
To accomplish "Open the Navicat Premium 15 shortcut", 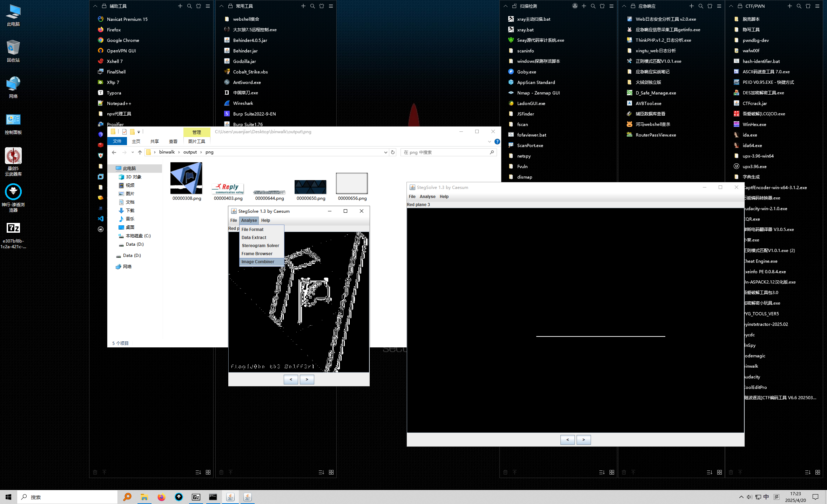I will [x=127, y=19].
